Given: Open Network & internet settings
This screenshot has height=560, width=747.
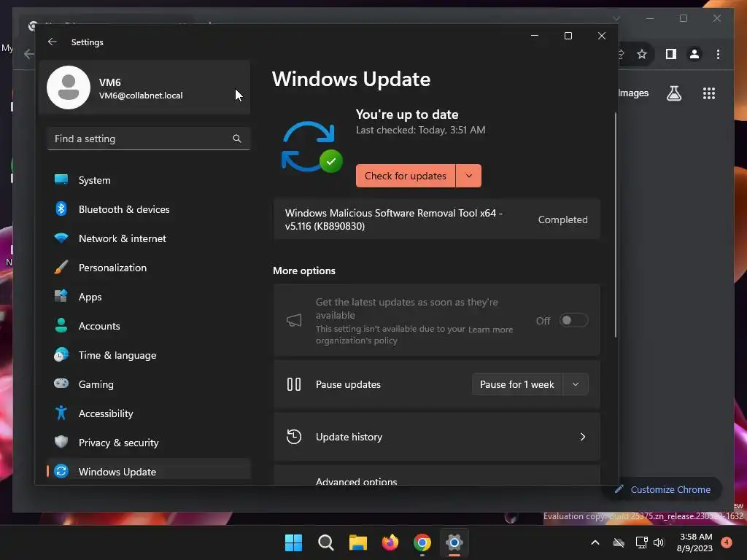Looking at the screenshot, I should [149, 238].
